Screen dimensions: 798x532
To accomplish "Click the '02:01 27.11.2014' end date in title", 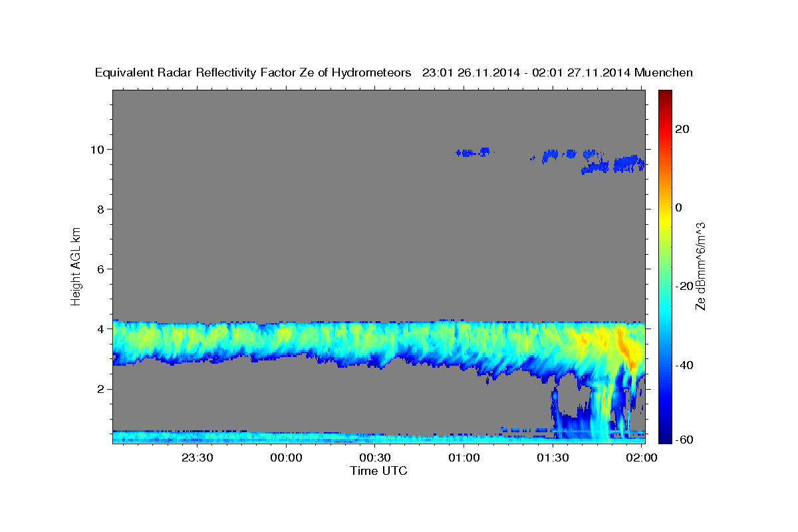I will pyautogui.click(x=581, y=73).
